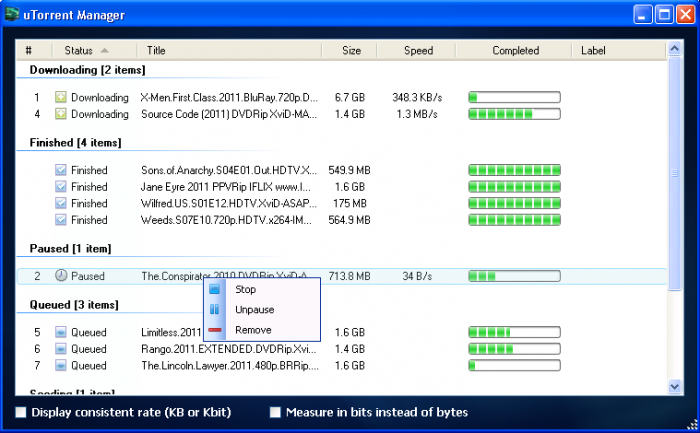Image resolution: width=700 pixels, height=433 pixels.
Task: Click the window resize grip corner
Action: [x=692, y=425]
